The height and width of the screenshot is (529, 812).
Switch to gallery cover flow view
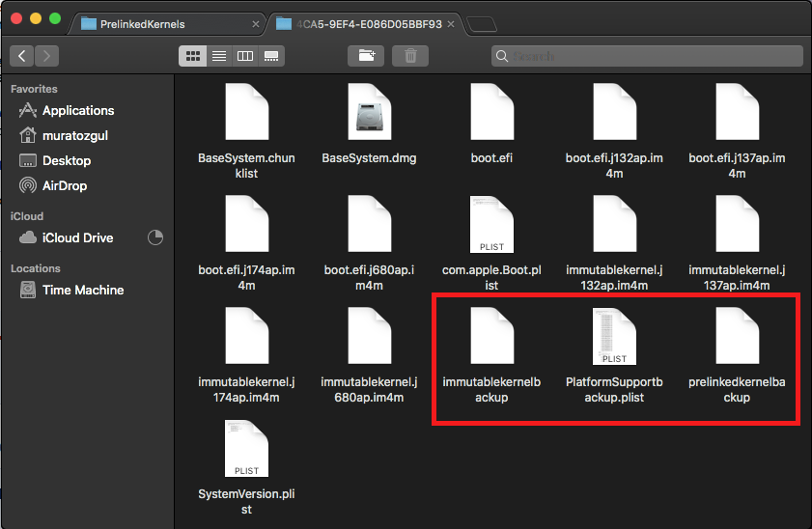(271, 56)
